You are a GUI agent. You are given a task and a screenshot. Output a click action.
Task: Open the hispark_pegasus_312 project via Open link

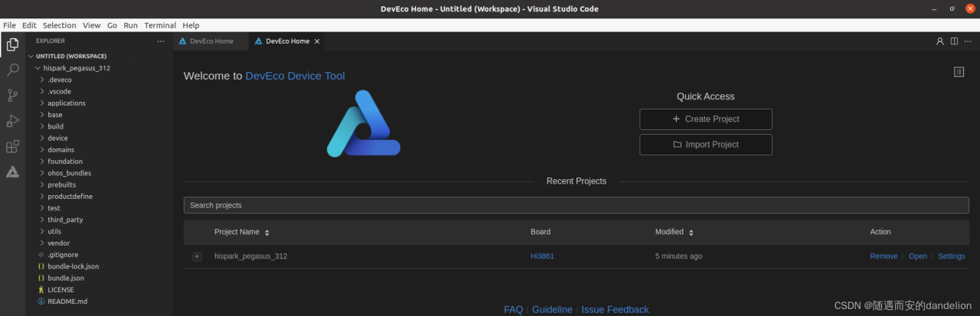(917, 256)
